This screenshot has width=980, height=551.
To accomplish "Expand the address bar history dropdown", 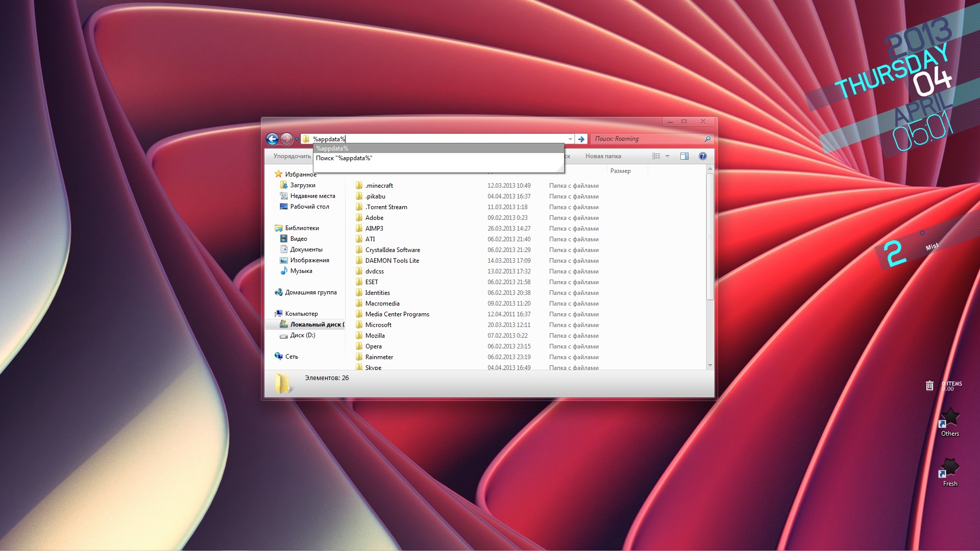I will (570, 139).
